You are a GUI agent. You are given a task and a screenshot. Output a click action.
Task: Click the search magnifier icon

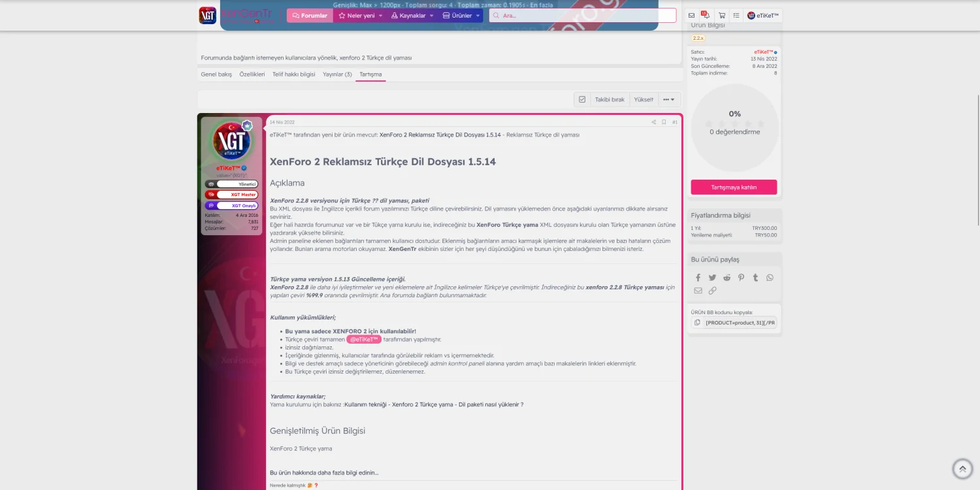click(497, 16)
